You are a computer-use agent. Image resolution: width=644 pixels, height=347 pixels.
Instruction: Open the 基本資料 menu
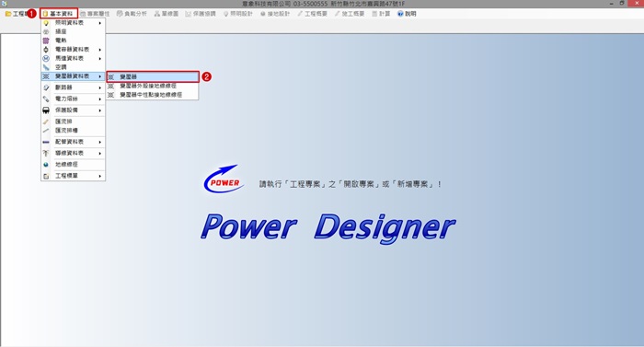[x=58, y=14]
